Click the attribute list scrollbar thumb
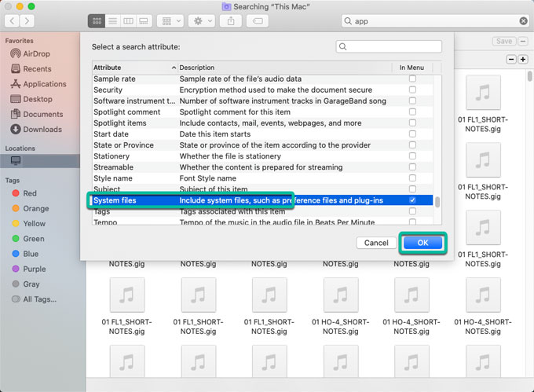The height and width of the screenshot is (392, 534). point(437,202)
